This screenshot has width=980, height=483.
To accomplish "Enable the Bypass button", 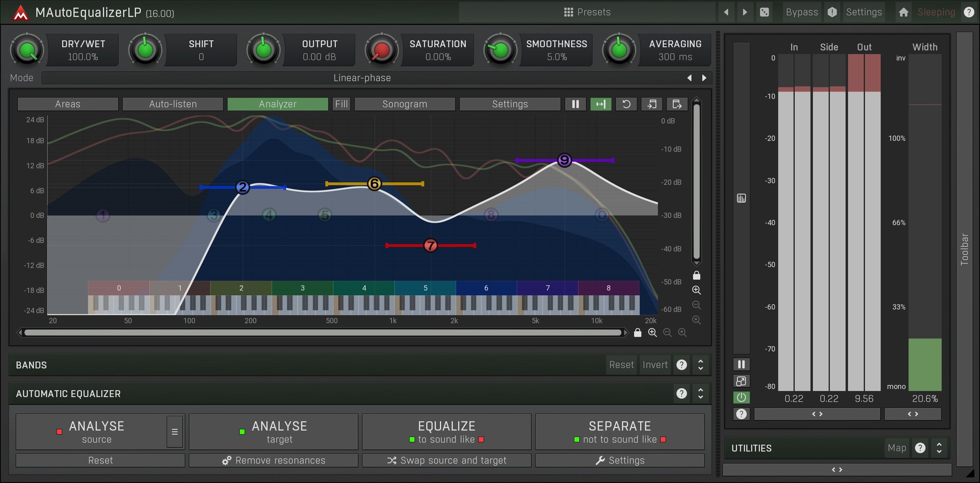I will (x=801, y=12).
